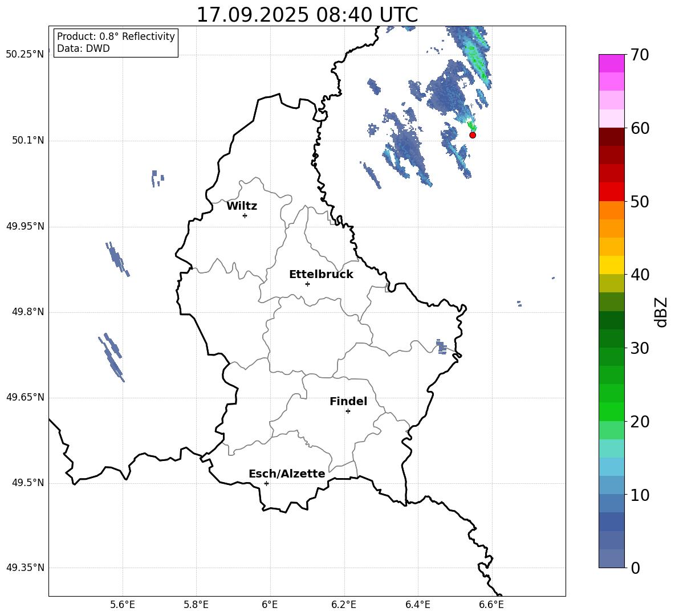Click the Esch/Alzette city label
The width and height of the screenshot is (675, 616).
coord(287,474)
